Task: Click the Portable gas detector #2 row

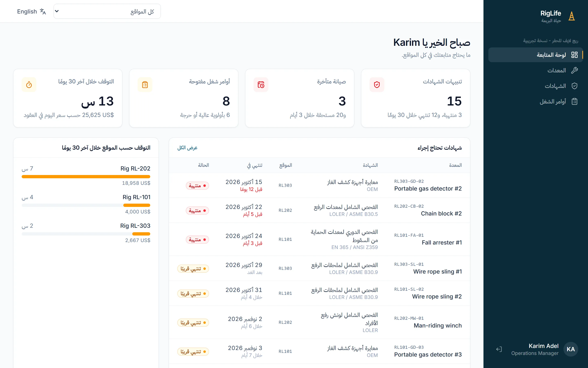Action: 320,185
